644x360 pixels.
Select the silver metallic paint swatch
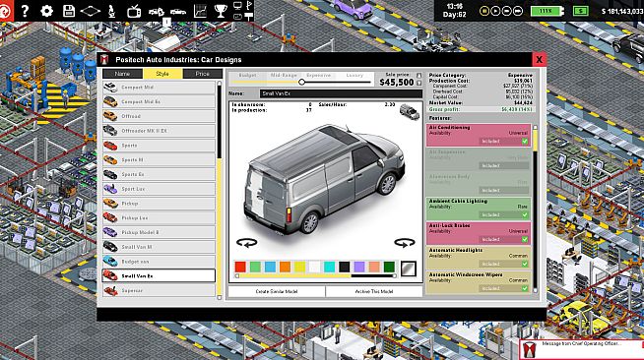coord(409,269)
